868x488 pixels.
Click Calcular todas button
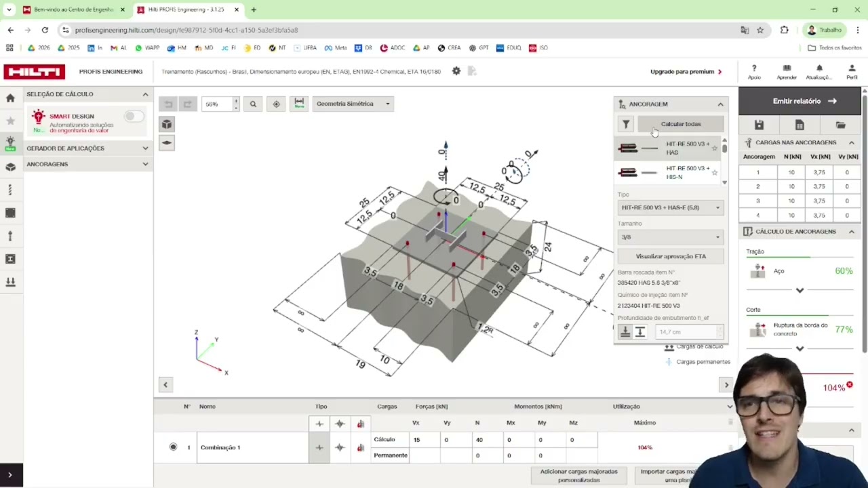click(681, 124)
